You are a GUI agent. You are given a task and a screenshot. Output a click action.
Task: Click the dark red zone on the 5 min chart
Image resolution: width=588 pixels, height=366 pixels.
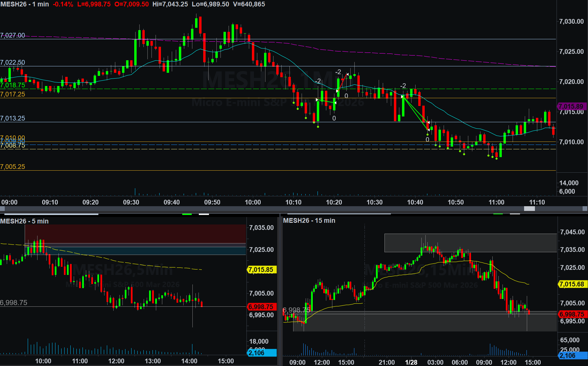[x=135, y=234]
